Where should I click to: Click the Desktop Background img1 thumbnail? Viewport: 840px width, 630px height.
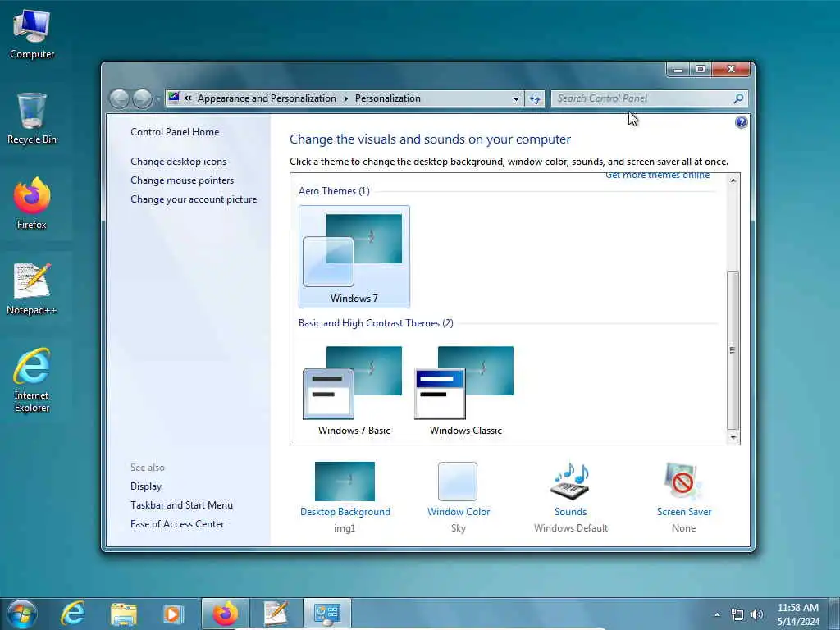click(345, 481)
